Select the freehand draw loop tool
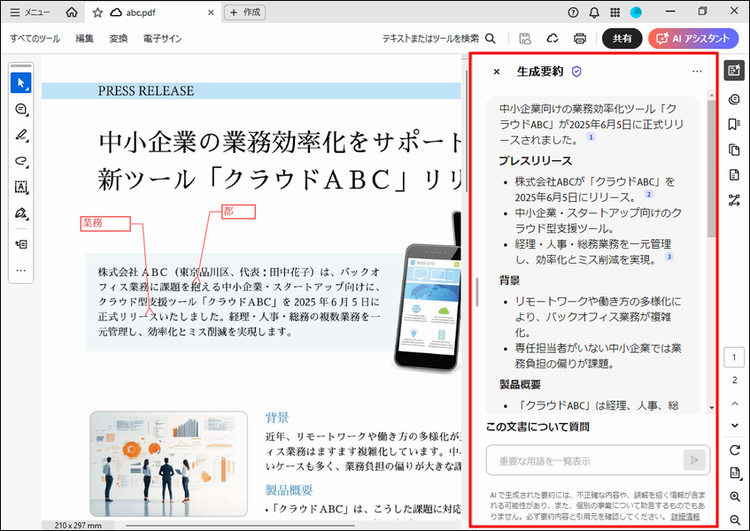Viewport: 750px width, 531px height. click(21, 161)
